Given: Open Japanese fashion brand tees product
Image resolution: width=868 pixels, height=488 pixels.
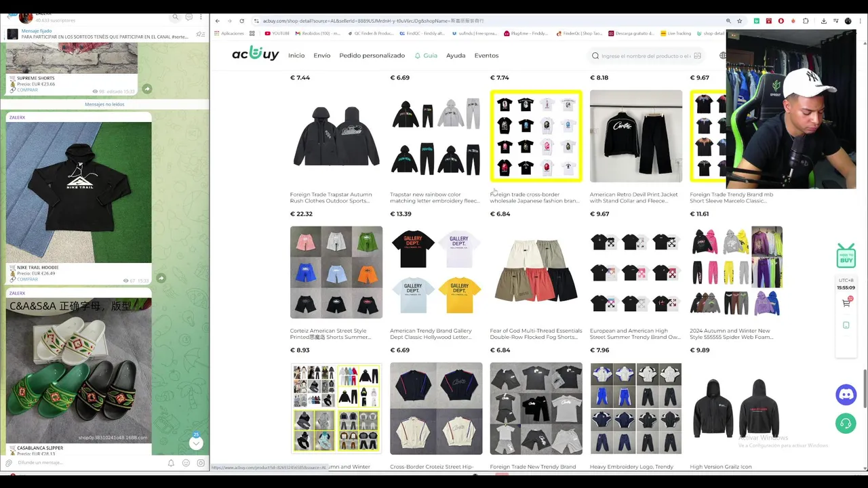Looking at the screenshot, I should point(536,136).
